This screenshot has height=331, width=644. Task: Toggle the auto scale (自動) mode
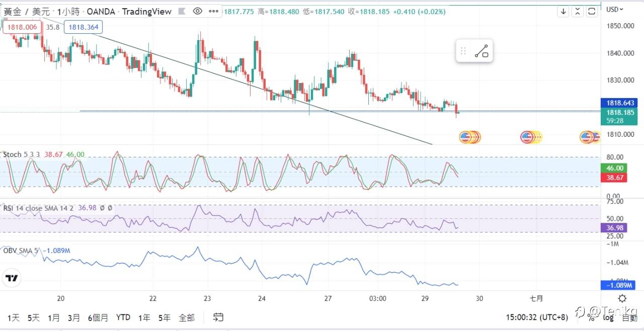[629, 317]
